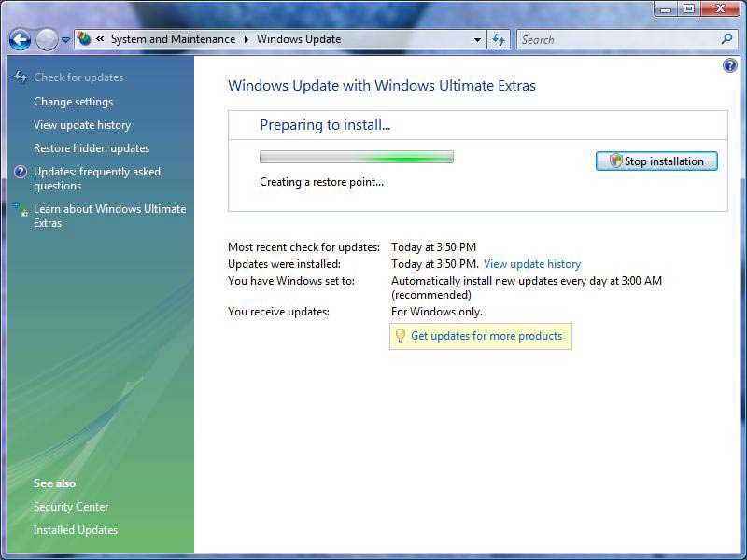Viewport: 747px width, 560px height.
Task: Select Check for updates link
Action: pyautogui.click(x=78, y=77)
